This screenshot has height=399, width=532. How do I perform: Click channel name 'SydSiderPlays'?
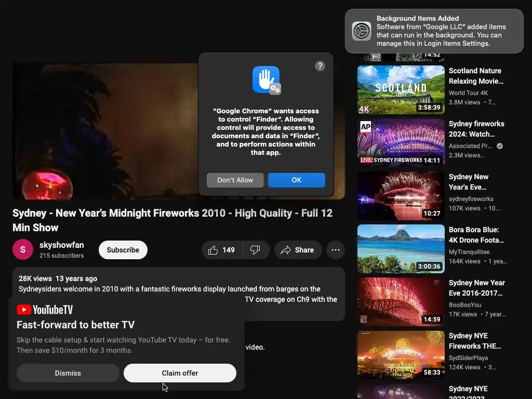(468, 357)
